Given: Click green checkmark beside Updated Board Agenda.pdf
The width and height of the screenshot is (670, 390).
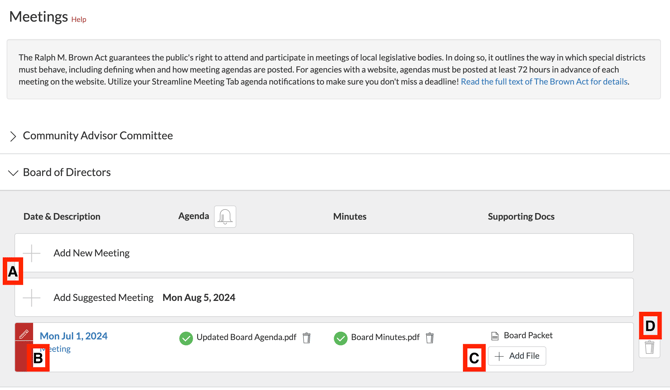Looking at the screenshot, I should (x=186, y=338).
